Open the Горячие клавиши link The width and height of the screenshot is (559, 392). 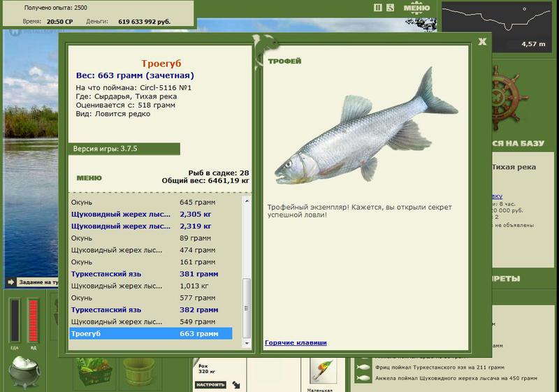tap(296, 342)
